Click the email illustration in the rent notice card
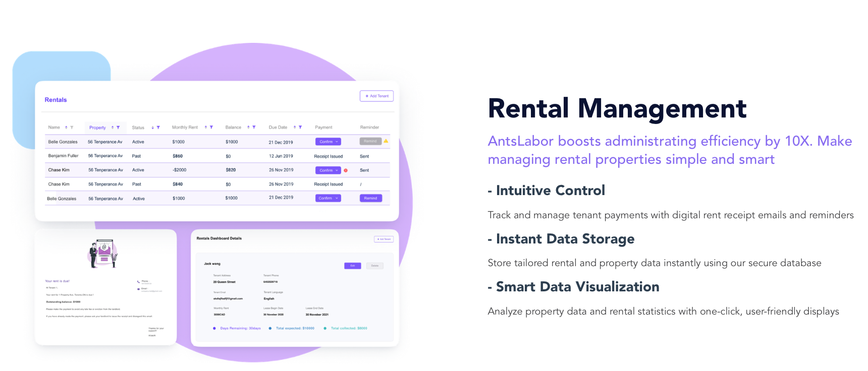868x371 pixels. click(103, 254)
